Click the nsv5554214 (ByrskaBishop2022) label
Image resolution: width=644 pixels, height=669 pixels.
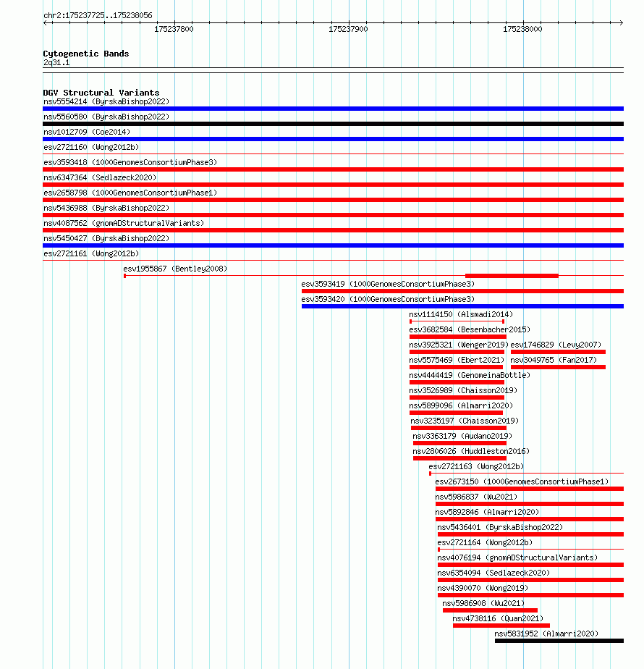pos(106,101)
